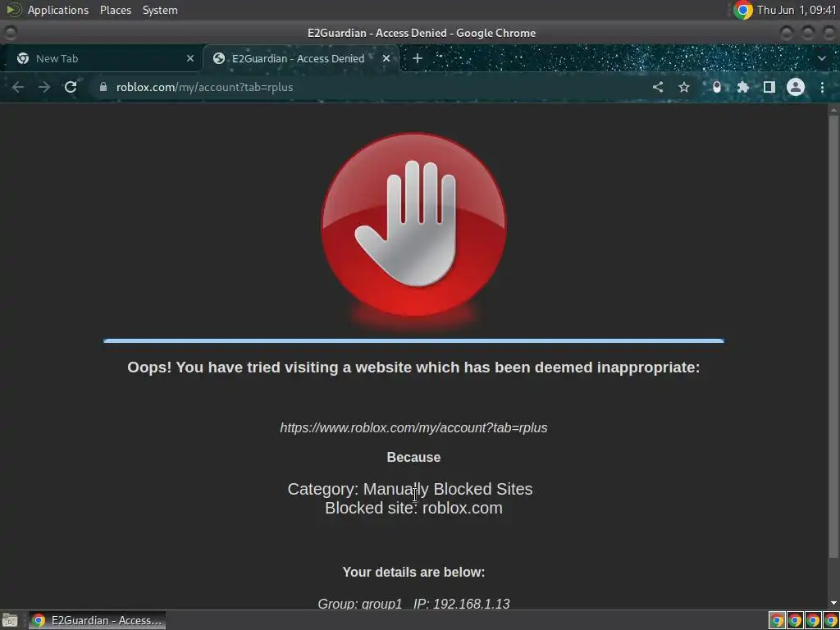This screenshot has width=840, height=630.
Task: Click 'Category: Manually Blocked Sites' text
Action: click(x=410, y=489)
